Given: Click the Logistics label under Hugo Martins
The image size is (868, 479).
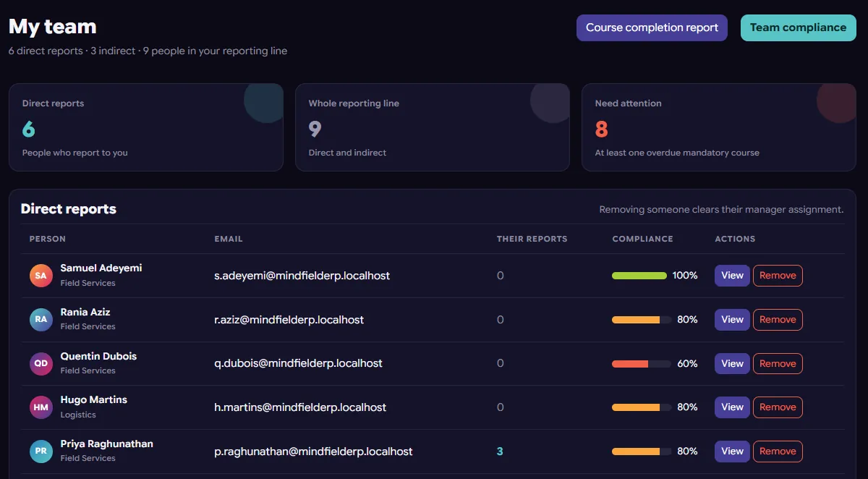Looking at the screenshot, I should coord(78,415).
